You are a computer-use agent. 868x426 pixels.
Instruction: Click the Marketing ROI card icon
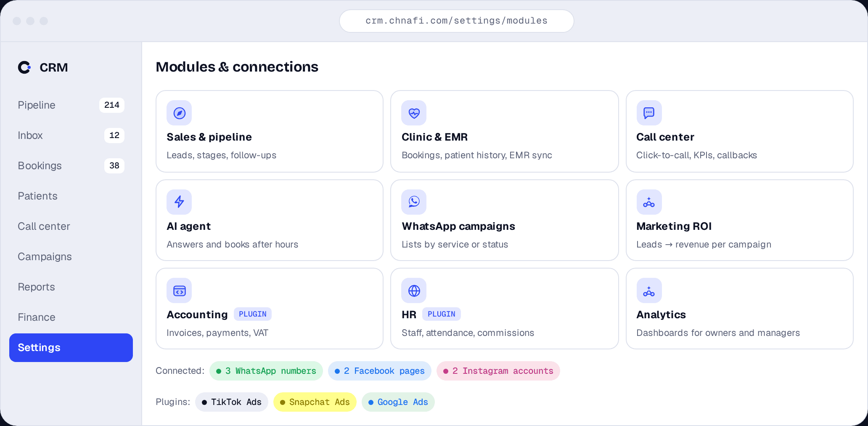tap(649, 202)
